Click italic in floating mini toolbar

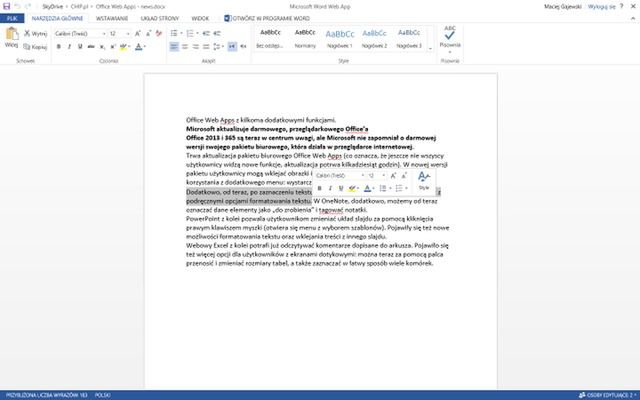point(330,188)
